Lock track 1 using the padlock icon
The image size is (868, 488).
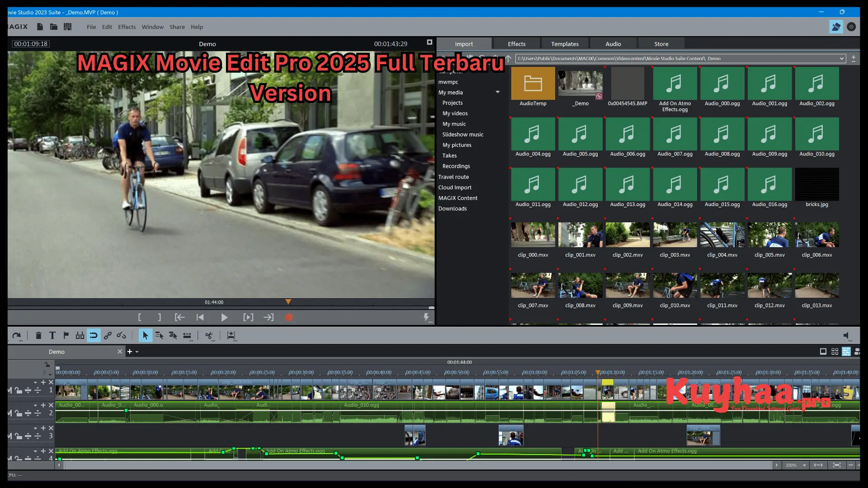click(x=18, y=391)
